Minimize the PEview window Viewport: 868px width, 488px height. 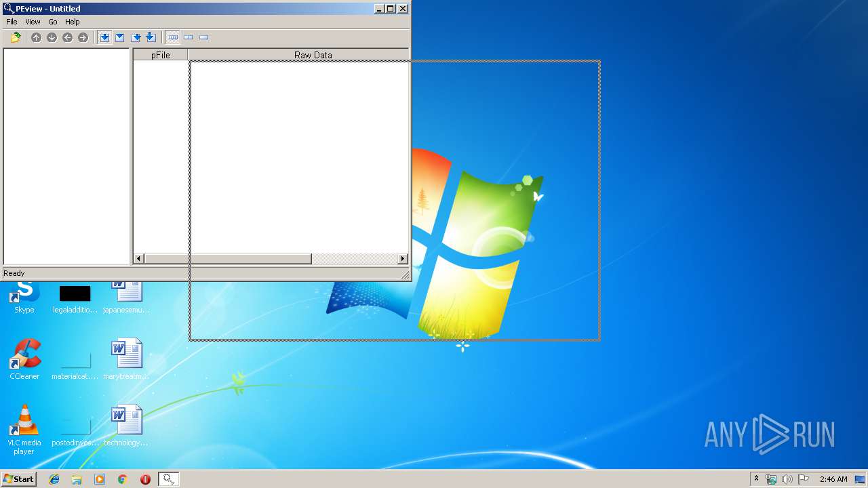tap(379, 8)
